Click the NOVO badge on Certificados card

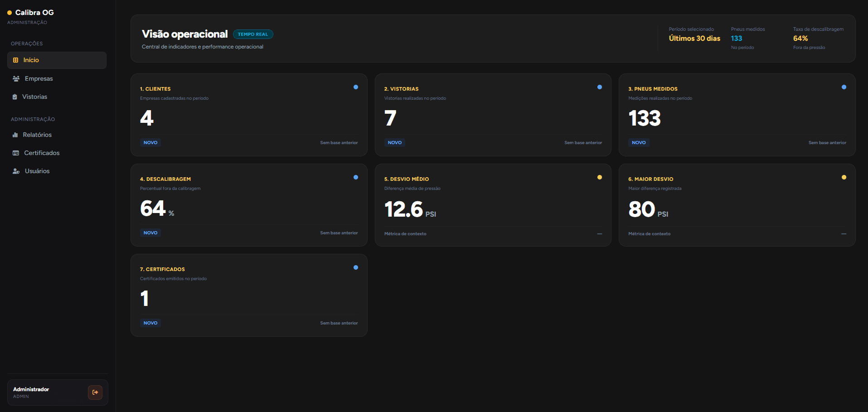click(x=150, y=323)
